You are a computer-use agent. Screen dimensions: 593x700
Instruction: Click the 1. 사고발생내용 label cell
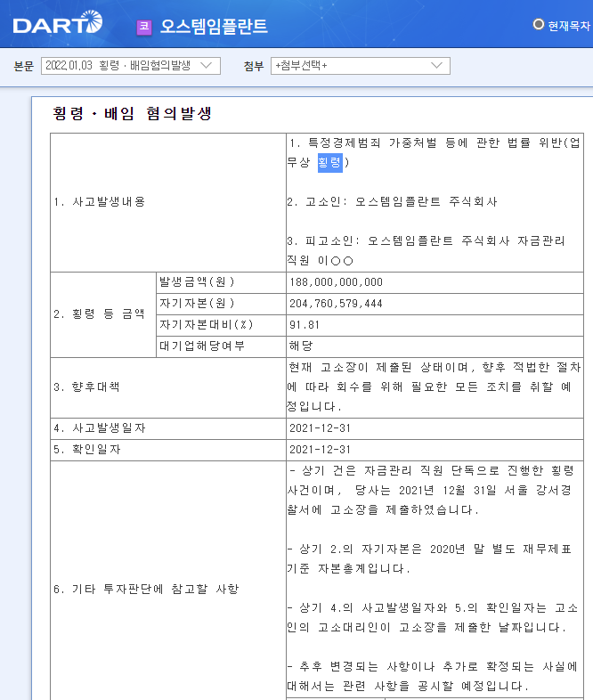168,202
